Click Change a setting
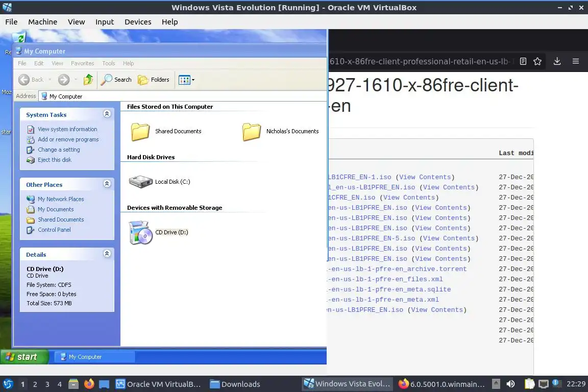Screen dimensions: 588x392 pyautogui.click(x=59, y=150)
